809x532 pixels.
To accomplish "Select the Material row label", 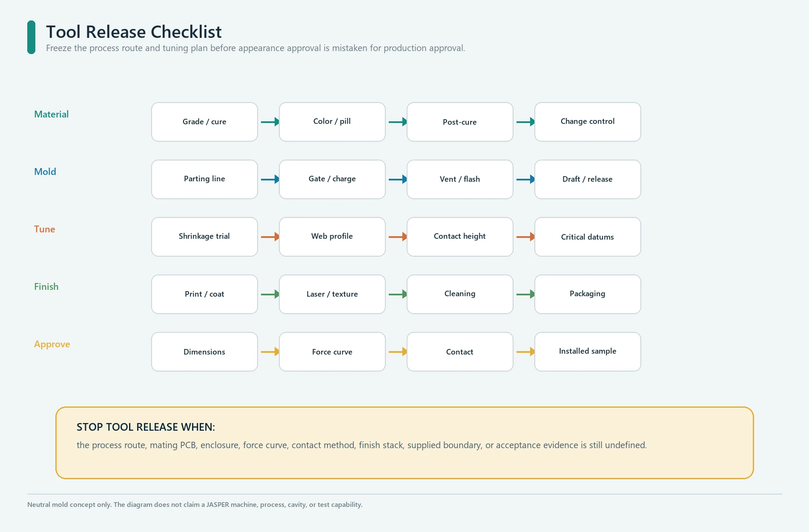I will [x=51, y=114].
